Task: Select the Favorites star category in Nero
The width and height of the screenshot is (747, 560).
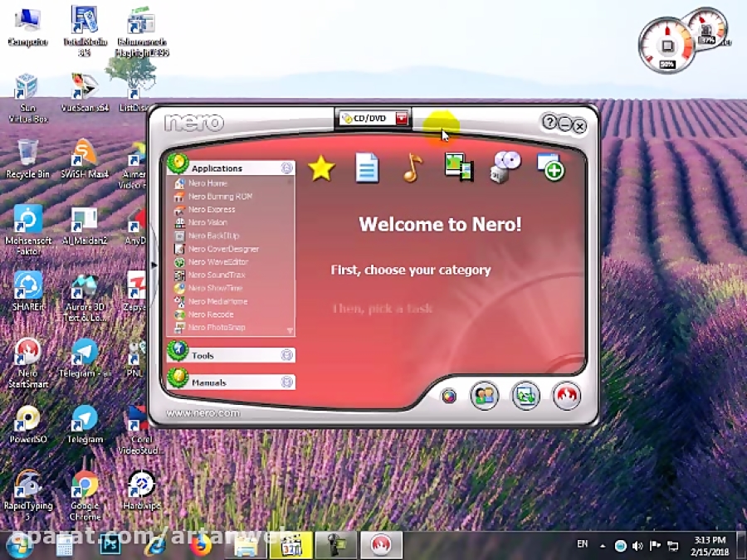Action: coord(321,168)
